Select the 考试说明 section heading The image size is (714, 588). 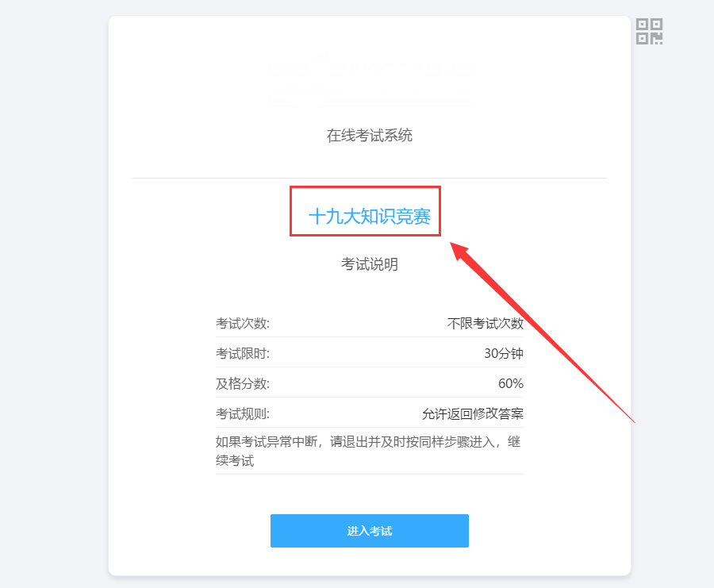(x=369, y=264)
